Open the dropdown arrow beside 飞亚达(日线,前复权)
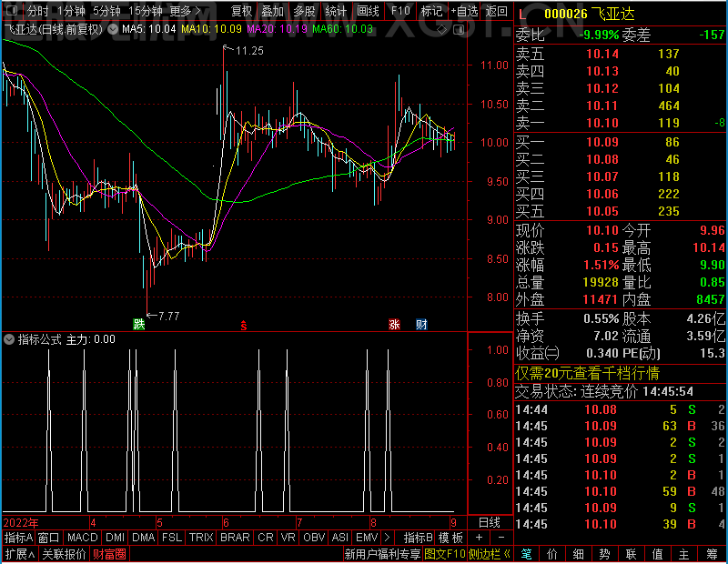 tap(113, 29)
